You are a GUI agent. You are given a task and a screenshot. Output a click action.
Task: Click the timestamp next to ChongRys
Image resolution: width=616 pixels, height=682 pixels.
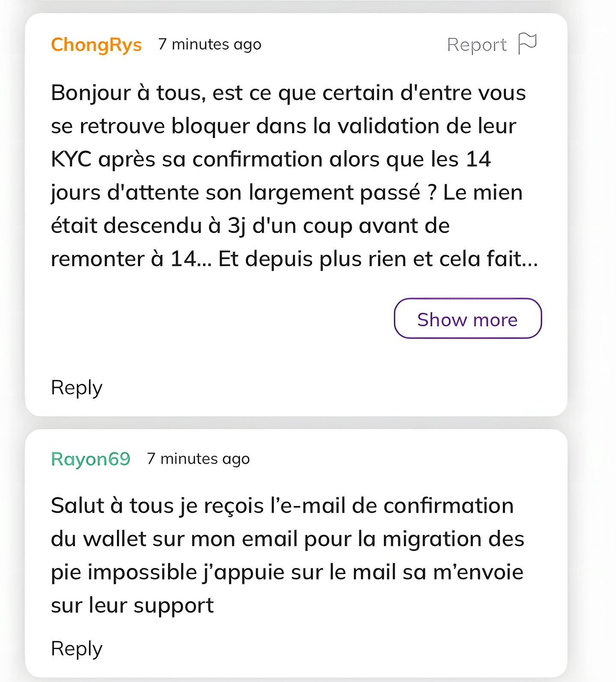(209, 44)
